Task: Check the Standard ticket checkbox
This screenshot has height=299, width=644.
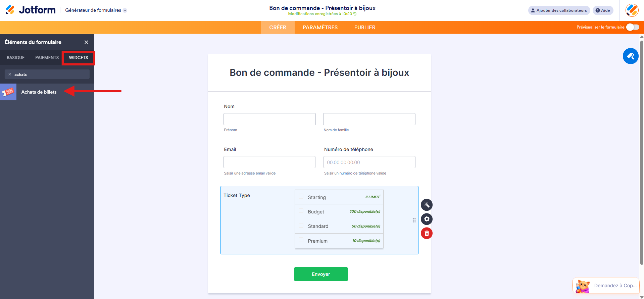Action: [301, 226]
